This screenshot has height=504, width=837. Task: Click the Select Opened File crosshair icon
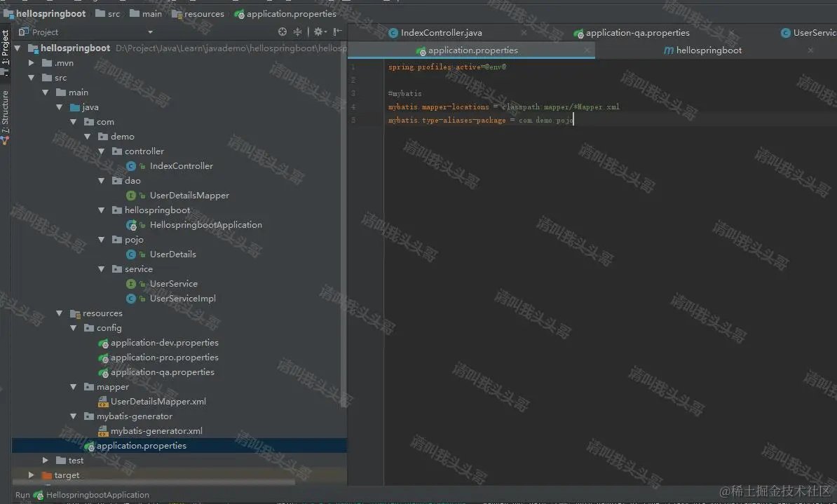pyautogui.click(x=282, y=32)
